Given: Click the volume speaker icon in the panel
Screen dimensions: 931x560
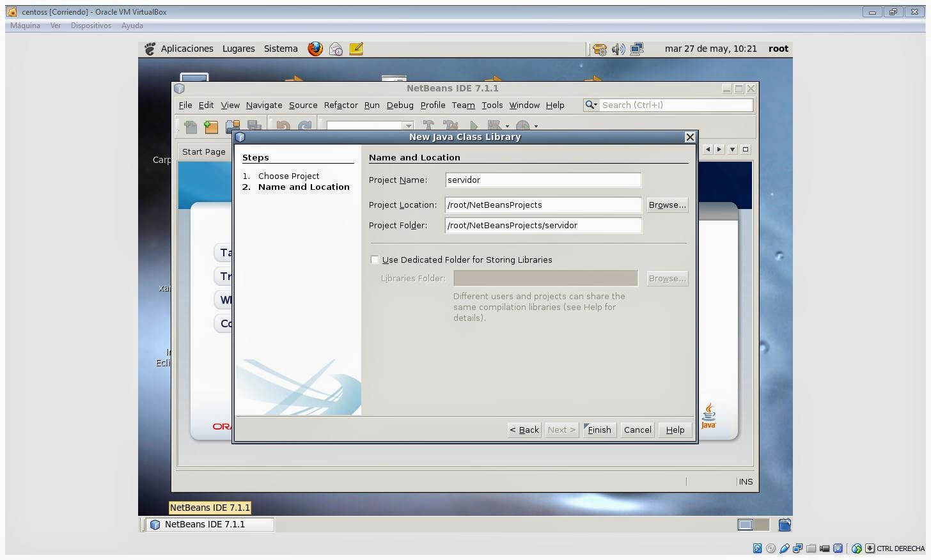Looking at the screenshot, I should [x=618, y=49].
